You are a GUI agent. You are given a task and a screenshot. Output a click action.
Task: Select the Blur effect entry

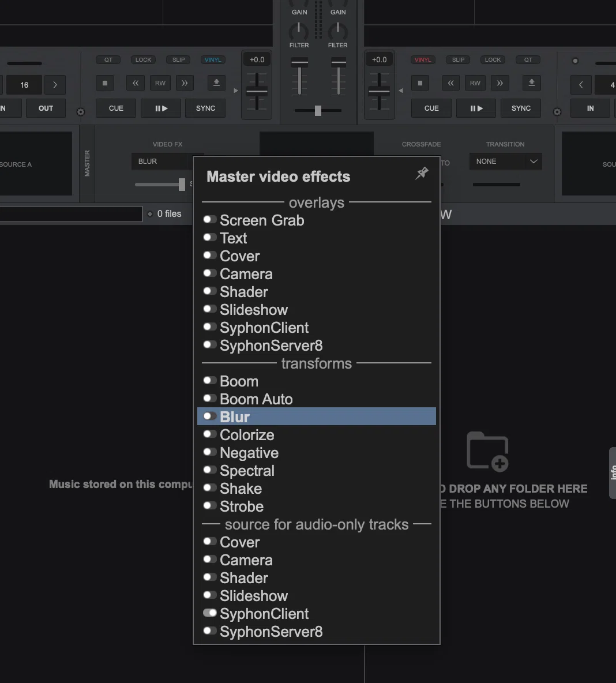coord(317,416)
